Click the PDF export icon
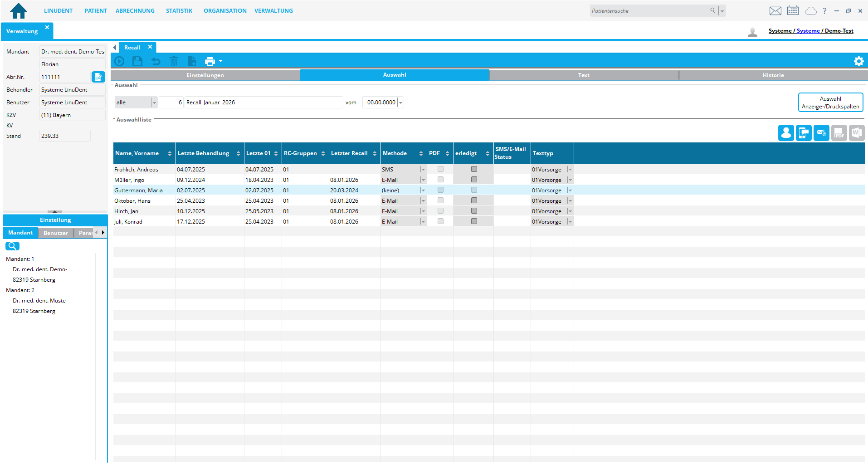This screenshot has width=868, height=464. click(839, 133)
